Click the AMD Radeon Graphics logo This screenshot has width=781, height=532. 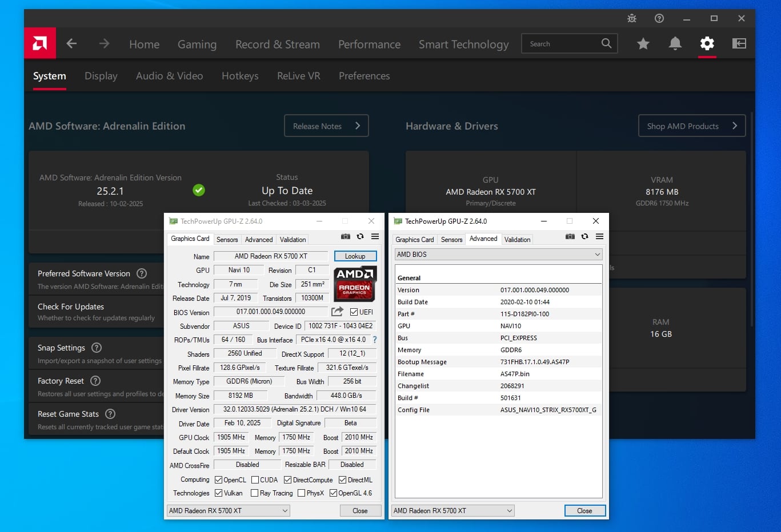pos(354,284)
